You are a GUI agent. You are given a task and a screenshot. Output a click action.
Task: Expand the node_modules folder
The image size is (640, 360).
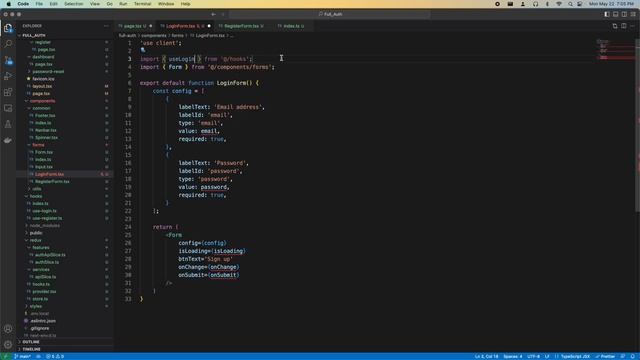click(x=65, y=225)
